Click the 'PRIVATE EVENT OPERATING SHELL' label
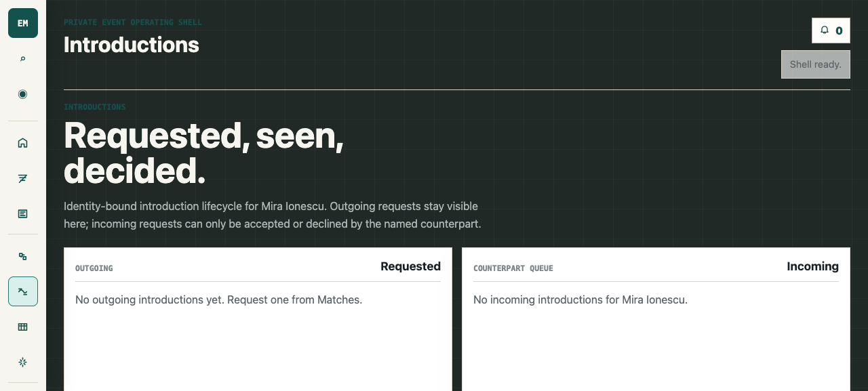The image size is (868, 391). (133, 22)
